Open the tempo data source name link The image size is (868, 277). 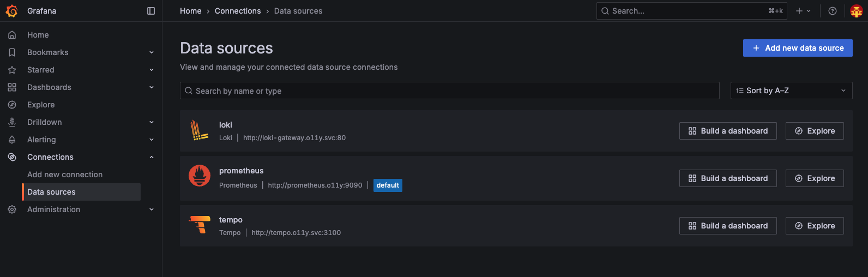click(231, 220)
